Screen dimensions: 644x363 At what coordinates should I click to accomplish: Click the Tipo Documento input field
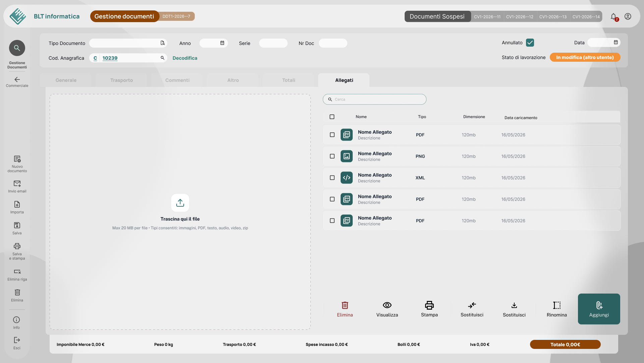pyautogui.click(x=128, y=43)
